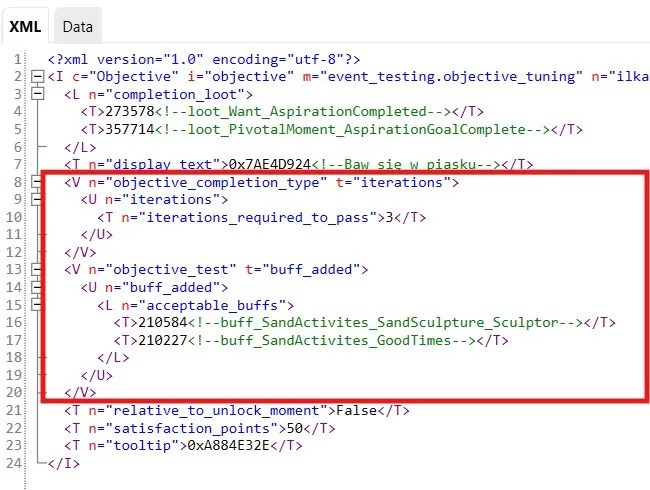650x490 pixels.
Task: Collapse the objective_completion_type element
Action: [38, 182]
